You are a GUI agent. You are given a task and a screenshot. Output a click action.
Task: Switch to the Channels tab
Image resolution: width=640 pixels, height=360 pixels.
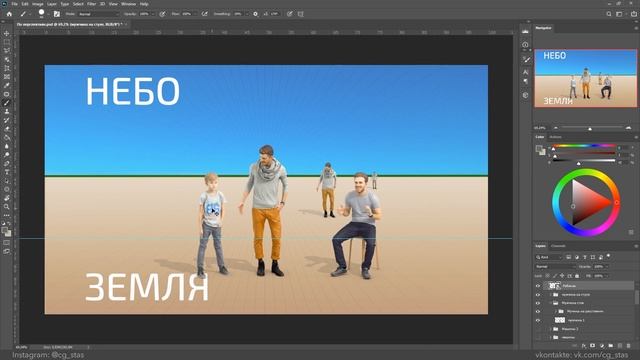pyautogui.click(x=558, y=246)
